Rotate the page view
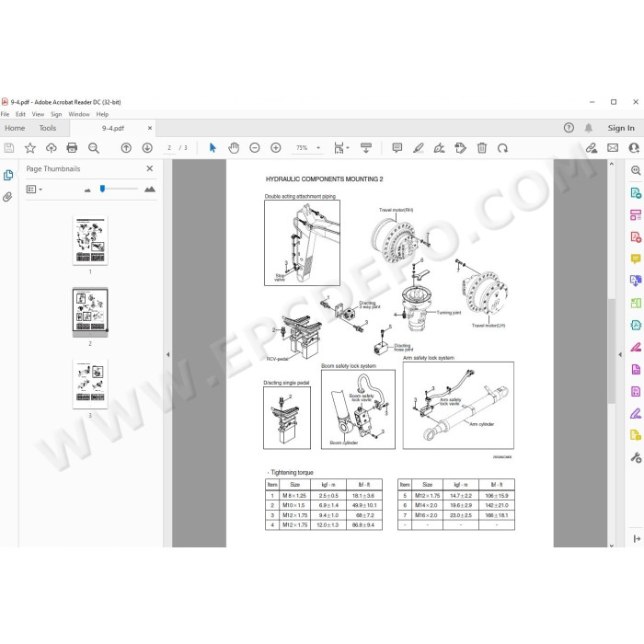The image size is (644, 644). pos(502,148)
